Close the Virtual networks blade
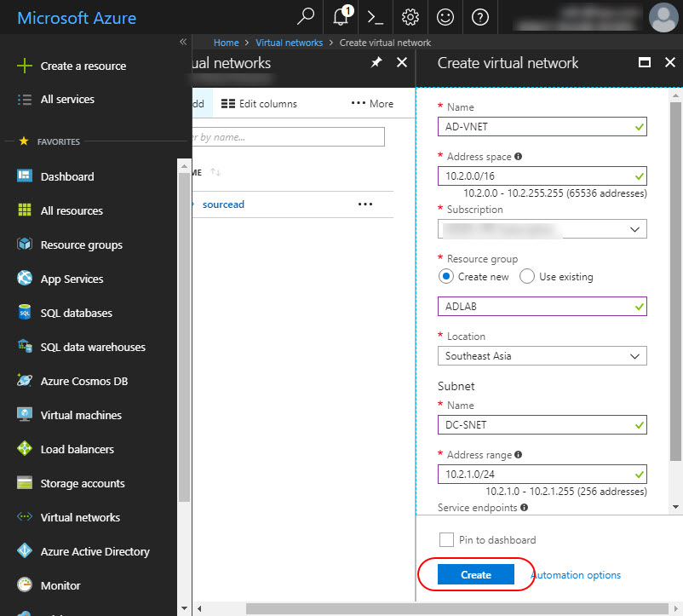The width and height of the screenshot is (683, 616). click(x=402, y=62)
